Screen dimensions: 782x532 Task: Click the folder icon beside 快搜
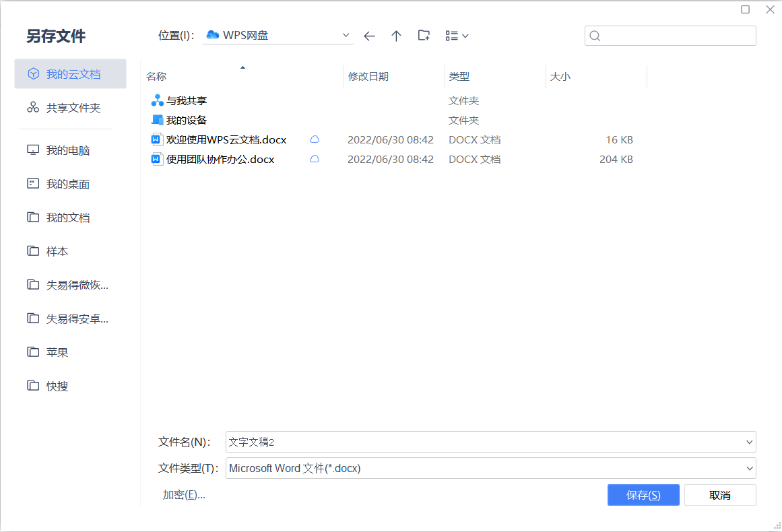click(33, 385)
